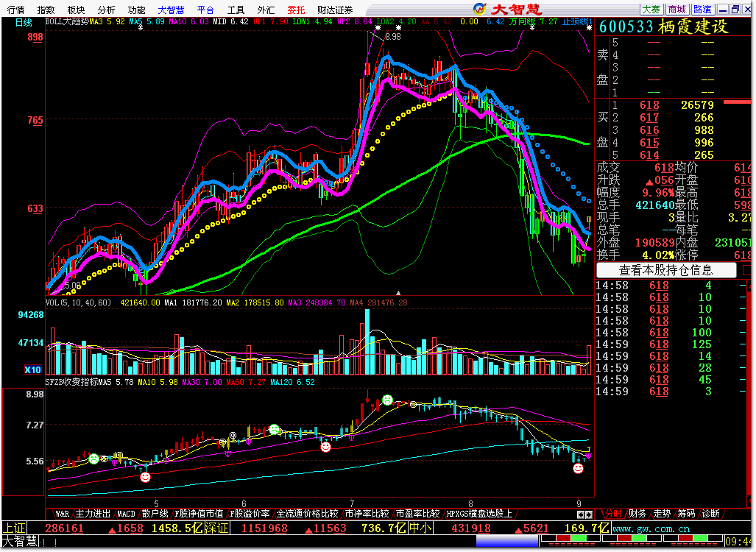The width and height of the screenshot is (756, 552).
Task: Click the 上证 index label
Action: [15, 528]
